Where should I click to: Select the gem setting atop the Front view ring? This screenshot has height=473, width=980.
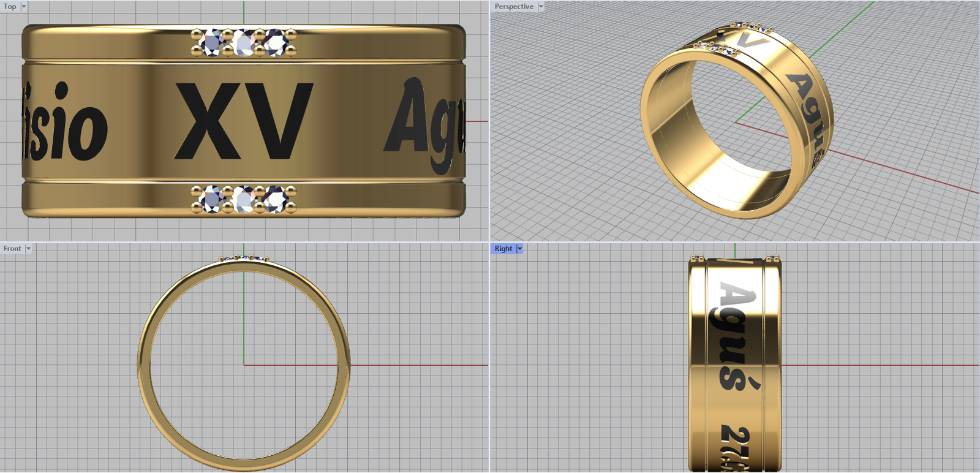244,259
